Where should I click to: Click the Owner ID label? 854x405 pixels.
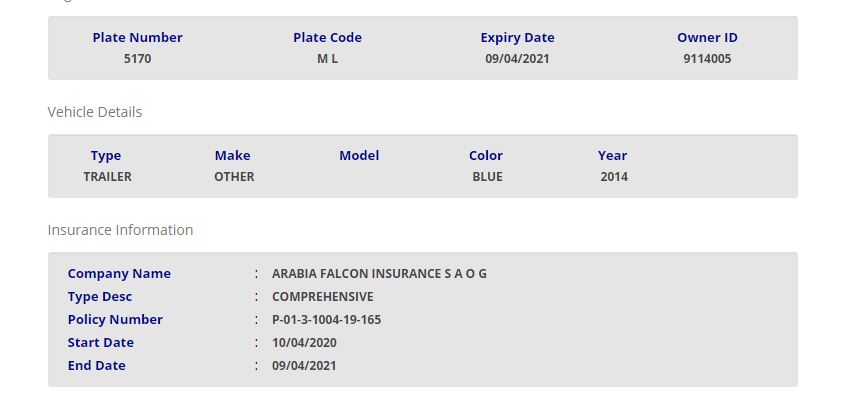pos(707,38)
